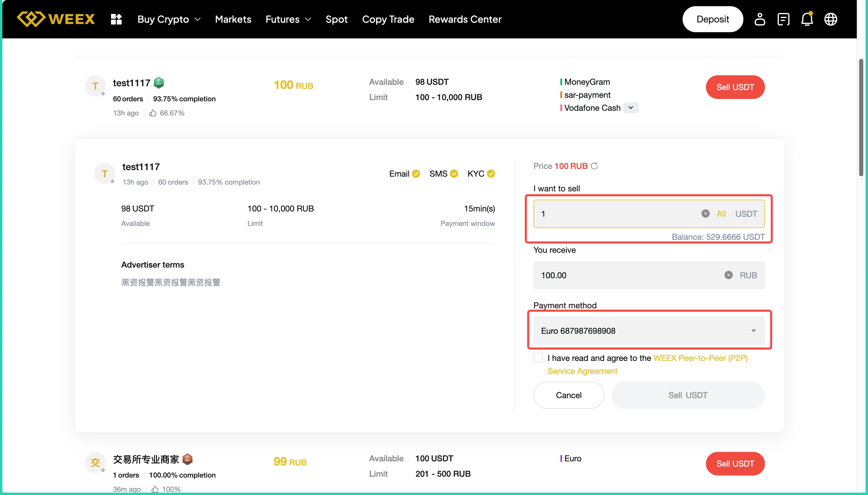Check the P2P Service Agreement checkbox
Image resolution: width=868 pixels, height=495 pixels.
click(x=538, y=358)
